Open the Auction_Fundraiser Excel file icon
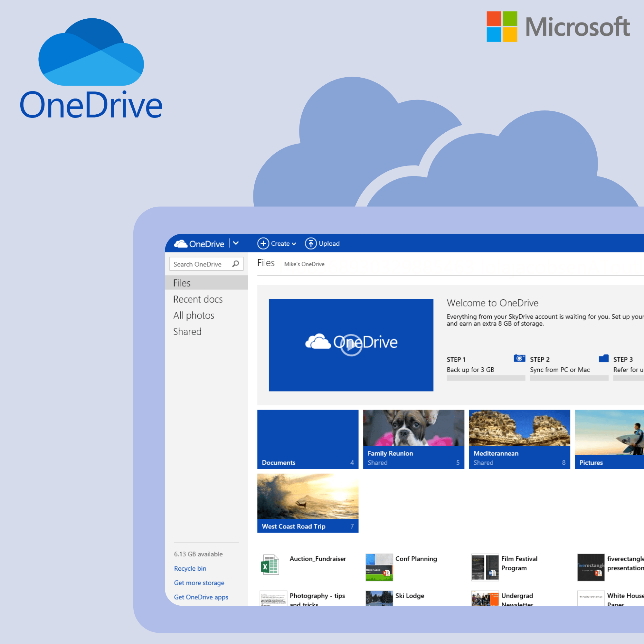Viewport: 644px width, 644px height. click(x=270, y=565)
